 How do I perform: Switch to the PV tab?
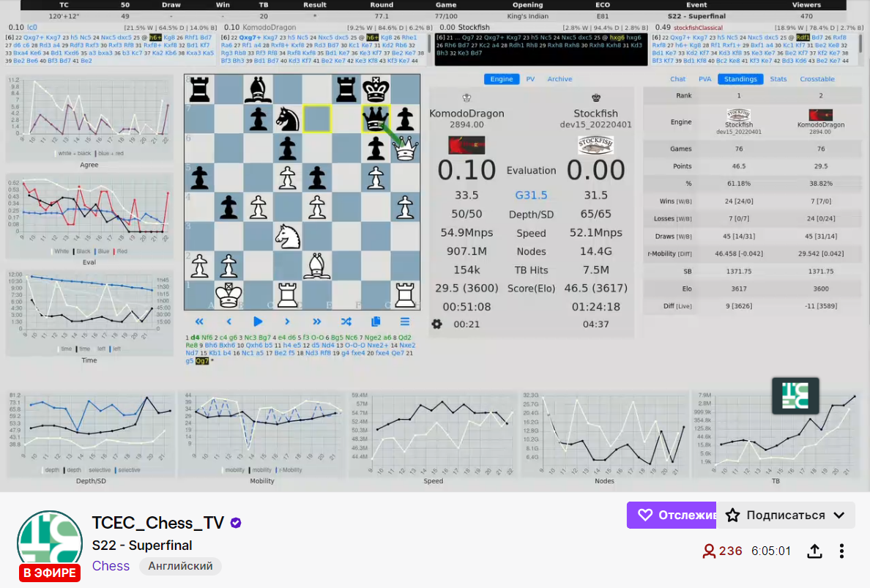[x=530, y=79]
